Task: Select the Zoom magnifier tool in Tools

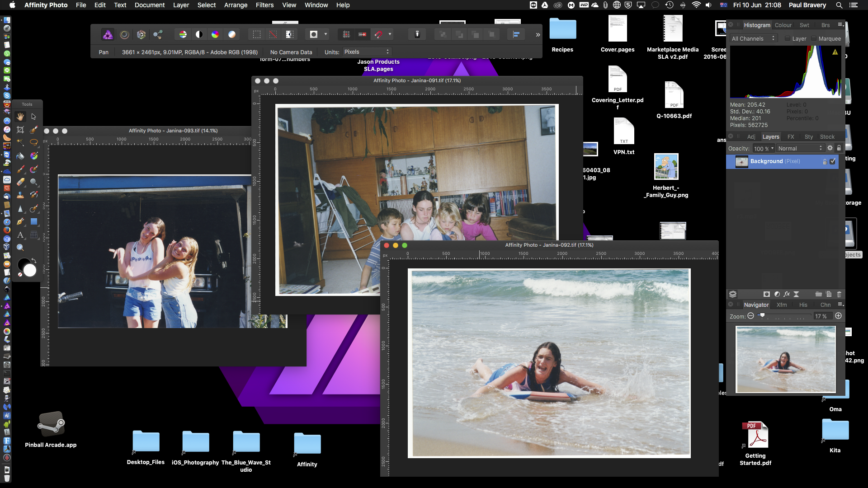Action: [x=20, y=248]
